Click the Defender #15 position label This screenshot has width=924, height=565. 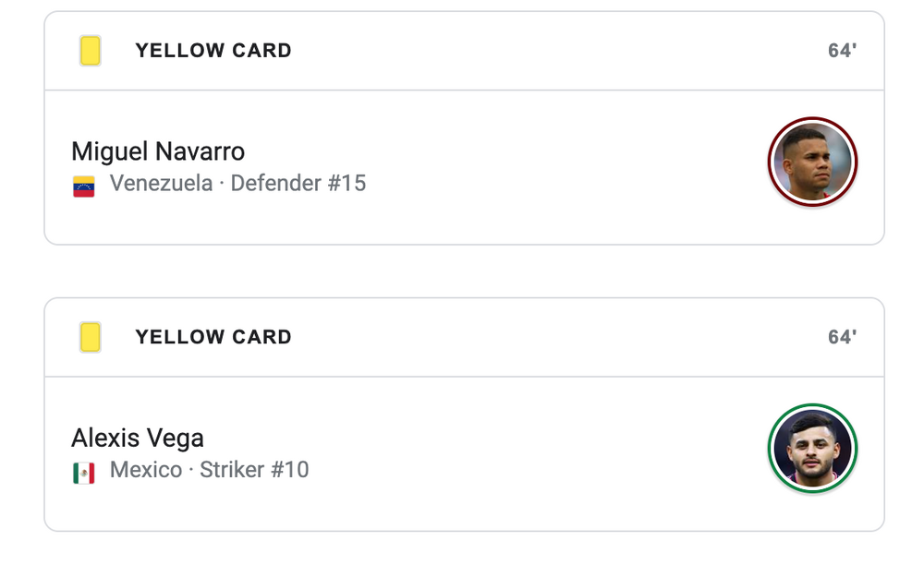(298, 184)
